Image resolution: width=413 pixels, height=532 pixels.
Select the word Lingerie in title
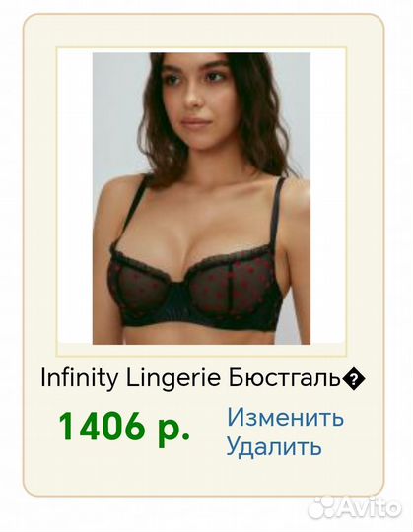(x=173, y=378)
